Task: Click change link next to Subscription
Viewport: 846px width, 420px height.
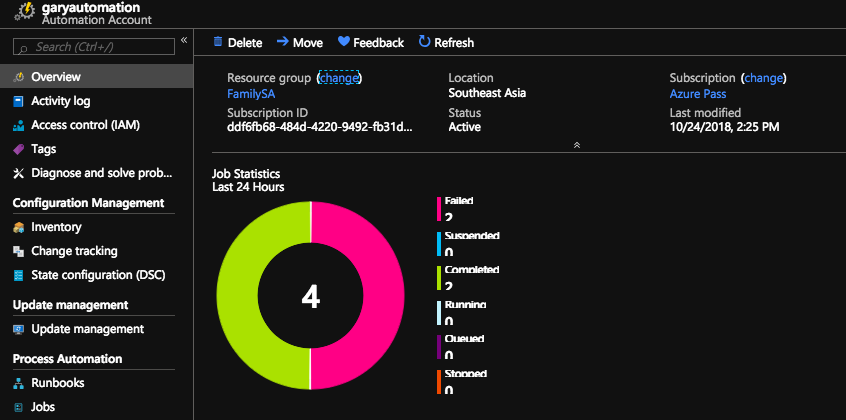Action: [x=763, y=78]
